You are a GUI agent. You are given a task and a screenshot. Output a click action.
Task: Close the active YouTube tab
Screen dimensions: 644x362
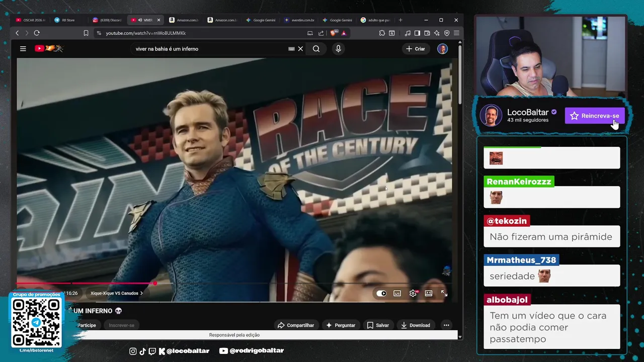pyautogui.click(x=158, y=20)
